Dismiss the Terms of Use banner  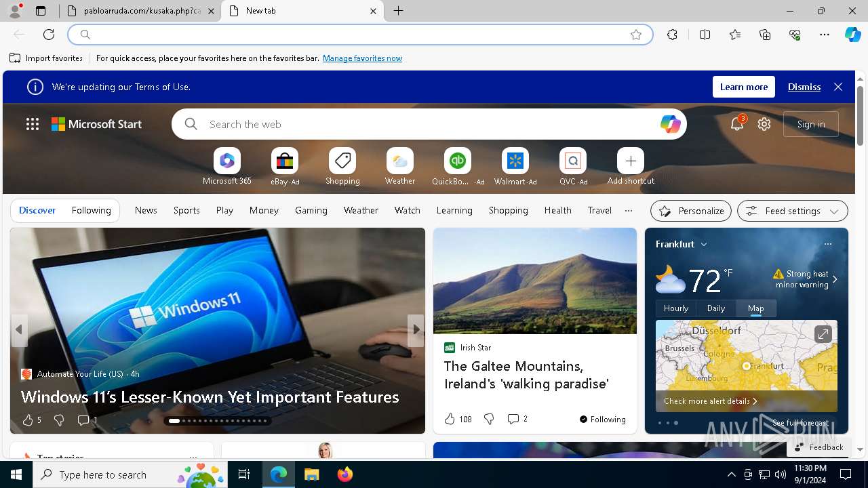pos(804,87)
